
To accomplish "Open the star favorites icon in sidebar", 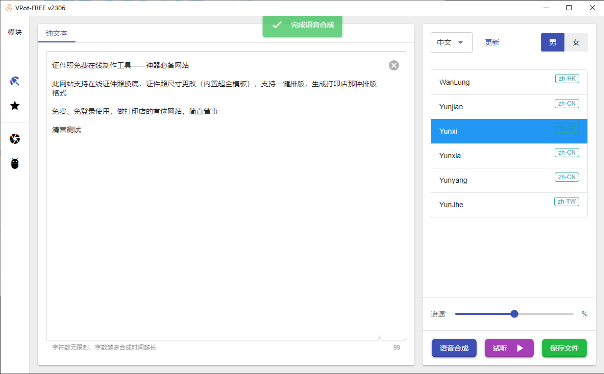I will tap(15, 106).
